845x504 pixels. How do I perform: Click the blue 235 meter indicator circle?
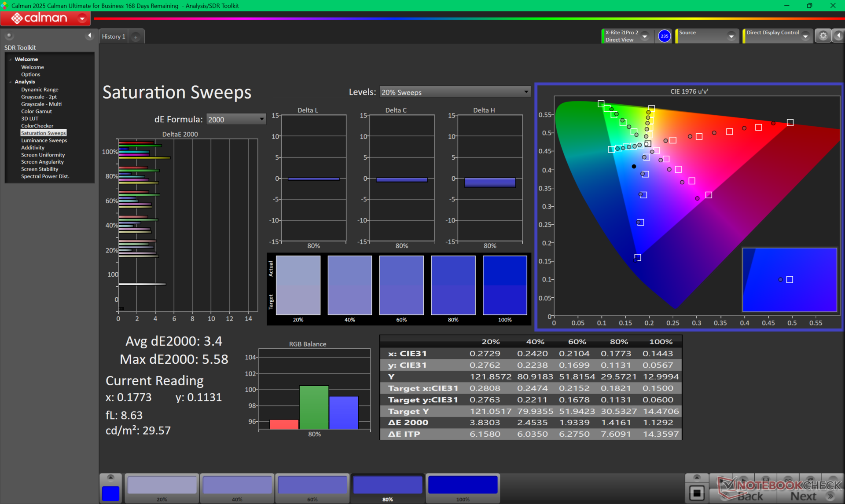(x=664, y=36)
